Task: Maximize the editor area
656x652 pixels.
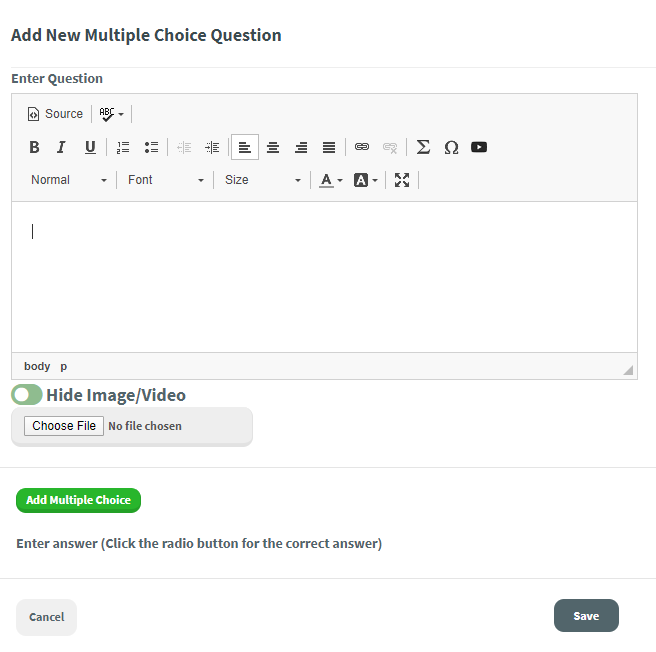Action: 402,180
